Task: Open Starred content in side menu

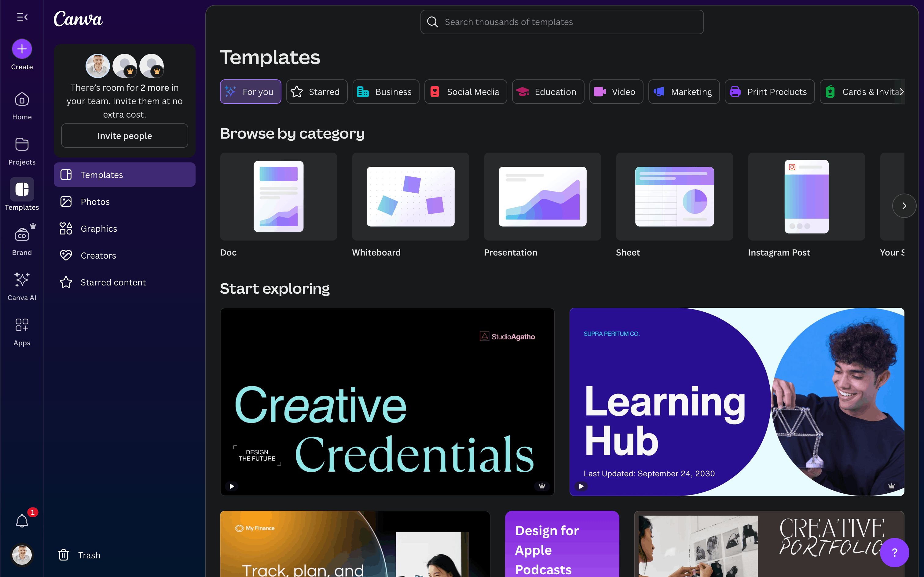Action: [113, 282]
